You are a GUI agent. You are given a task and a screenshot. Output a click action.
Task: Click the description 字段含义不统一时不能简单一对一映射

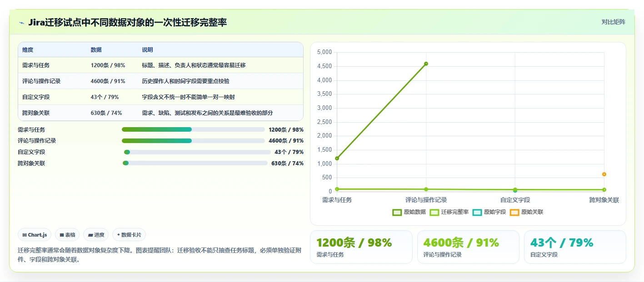tap(188, 97)
